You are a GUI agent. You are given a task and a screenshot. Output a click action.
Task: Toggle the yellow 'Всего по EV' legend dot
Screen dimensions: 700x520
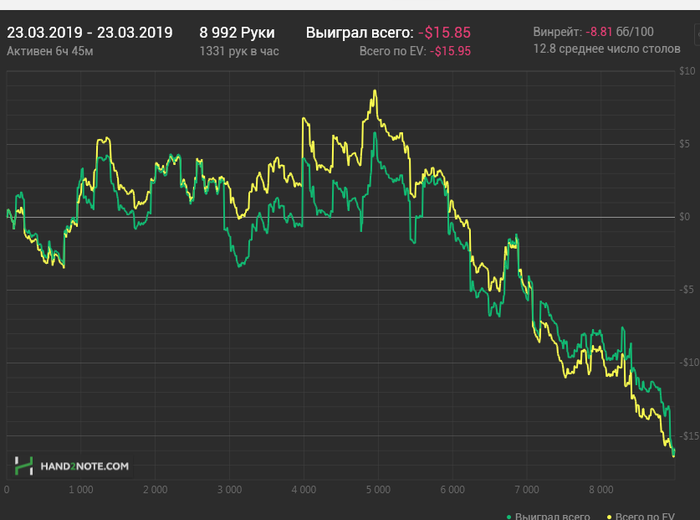[608, 516]
